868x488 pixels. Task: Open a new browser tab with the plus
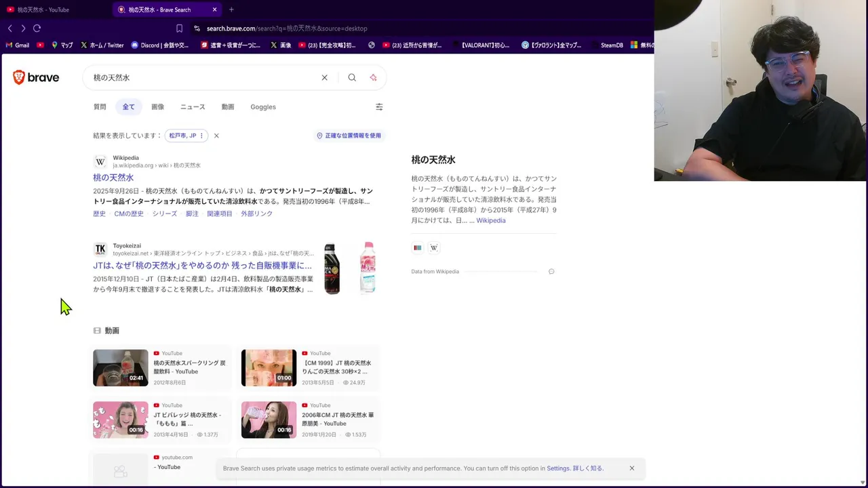click(231, 9)
